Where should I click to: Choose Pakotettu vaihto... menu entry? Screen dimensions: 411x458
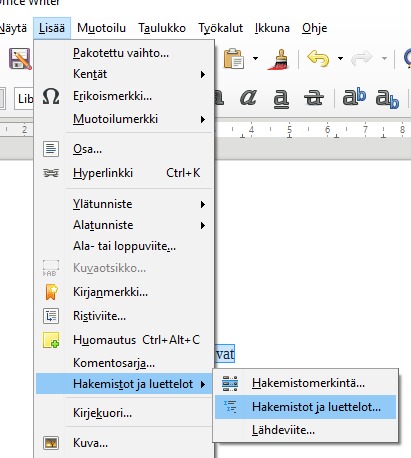click(x=124, y=53)
